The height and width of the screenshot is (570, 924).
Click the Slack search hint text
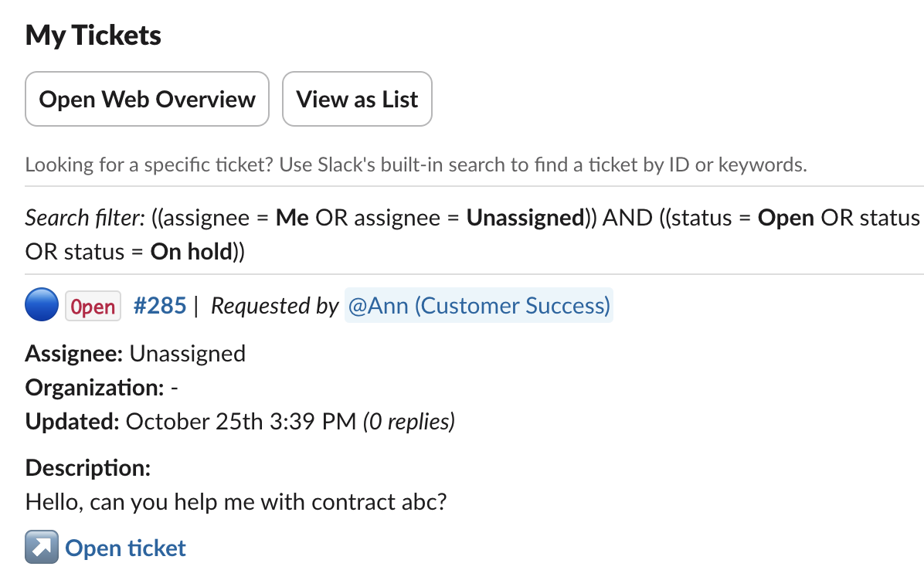(416, 165)
